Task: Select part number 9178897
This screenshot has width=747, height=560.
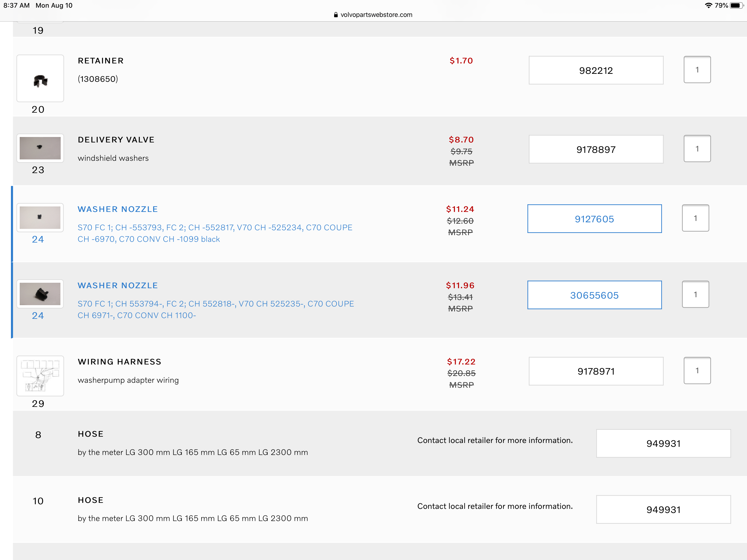Action: [596, 149]
